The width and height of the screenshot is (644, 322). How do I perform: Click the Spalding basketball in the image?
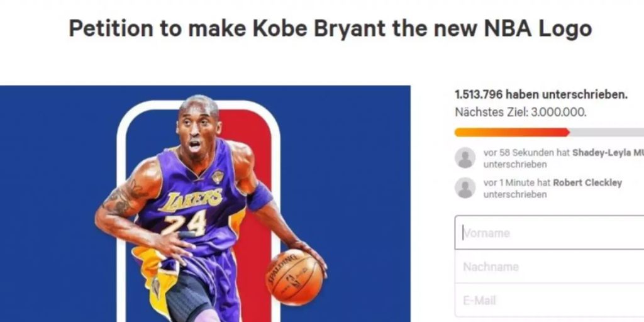point(294,277)
